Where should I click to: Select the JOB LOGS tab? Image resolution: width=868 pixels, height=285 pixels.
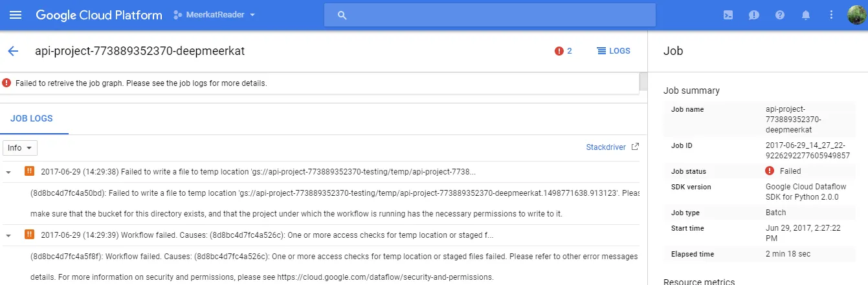(x=32, y=119)
